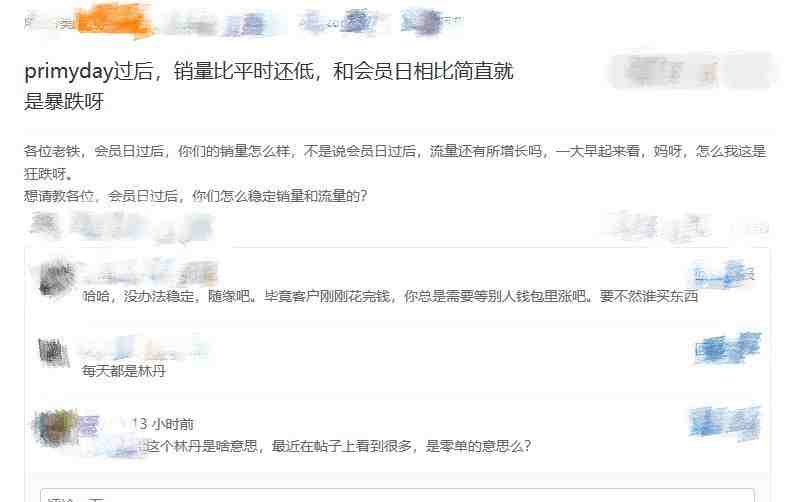
Task: Click the orange blurred tag at page top
Action: point(115,21)
